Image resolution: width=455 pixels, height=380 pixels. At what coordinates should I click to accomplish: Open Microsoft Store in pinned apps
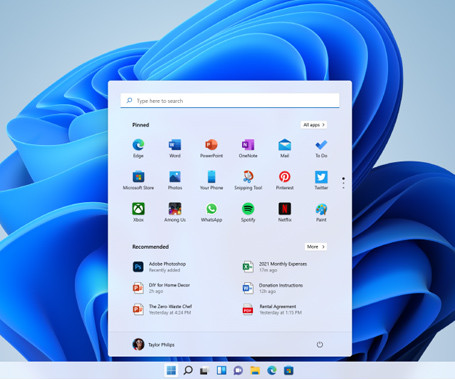tap(138, 180)
